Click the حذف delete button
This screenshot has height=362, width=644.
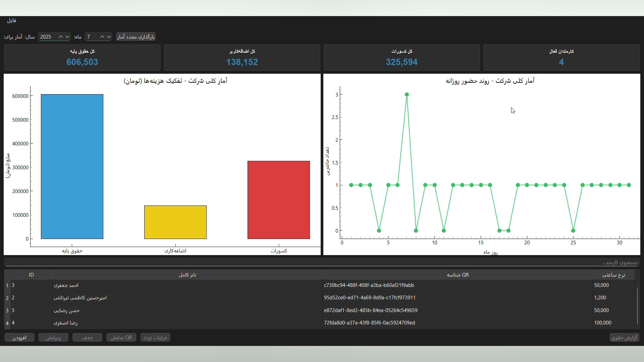coord(87,338)
